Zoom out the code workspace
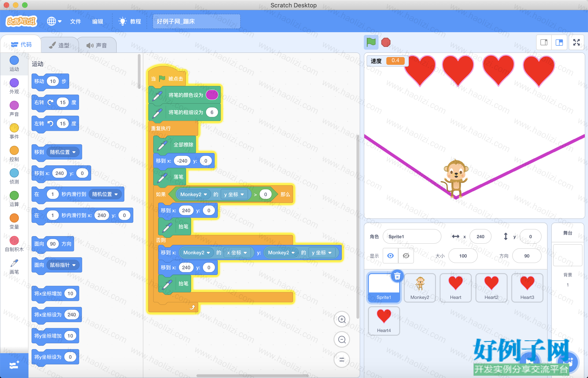Image resolution: width=588 pixels, height=378 pixels. coord(342,339)
